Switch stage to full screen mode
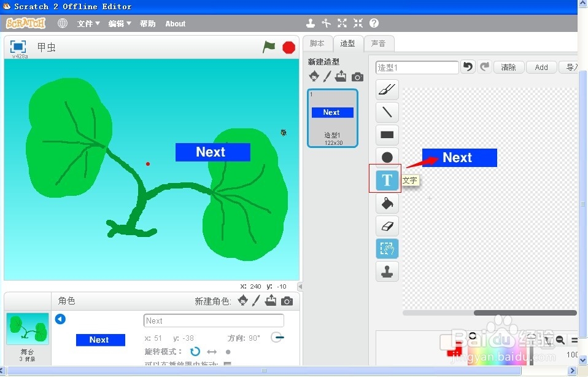588x377 pixels. pyautogui.click(x=18, y=47)
